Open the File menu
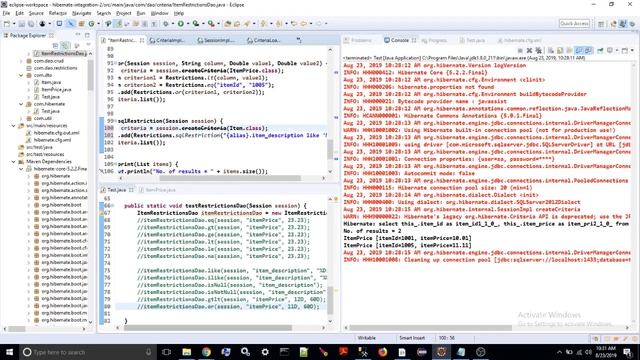This screenshot has height=360, width=640. tap(6, 13)
